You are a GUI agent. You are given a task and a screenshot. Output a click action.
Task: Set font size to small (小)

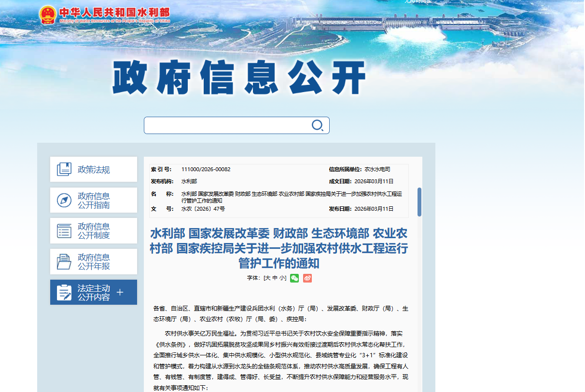point(282,278)
